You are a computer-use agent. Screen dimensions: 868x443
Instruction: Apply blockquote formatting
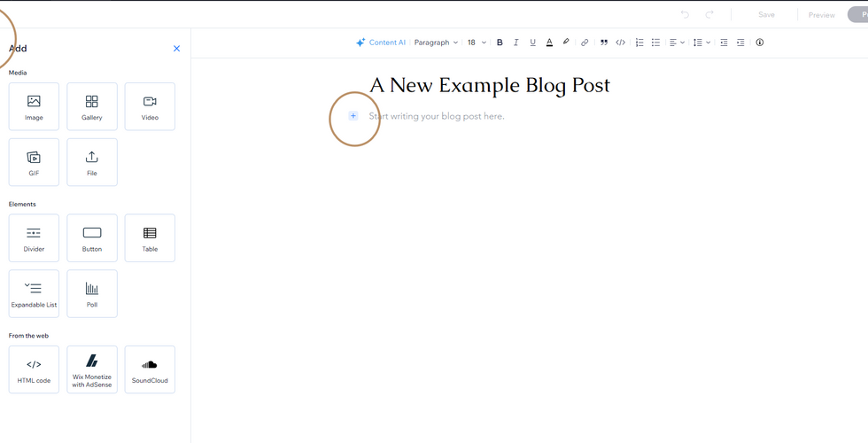[604, 43]
